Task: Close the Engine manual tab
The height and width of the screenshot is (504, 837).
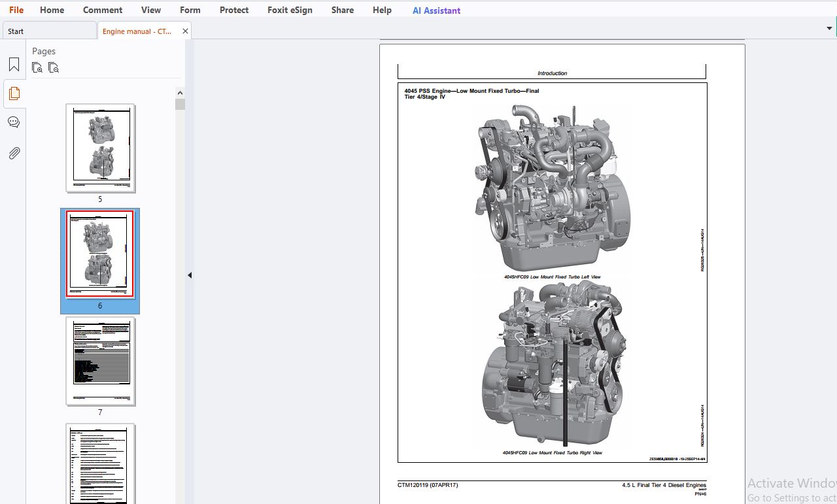Action: click(185, 31)
